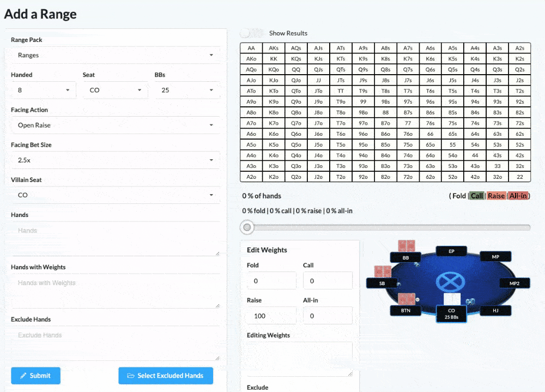Select the EP seat on the table
Image resolution: width=545 pixels, height=392 pixels.
point(451,251)
